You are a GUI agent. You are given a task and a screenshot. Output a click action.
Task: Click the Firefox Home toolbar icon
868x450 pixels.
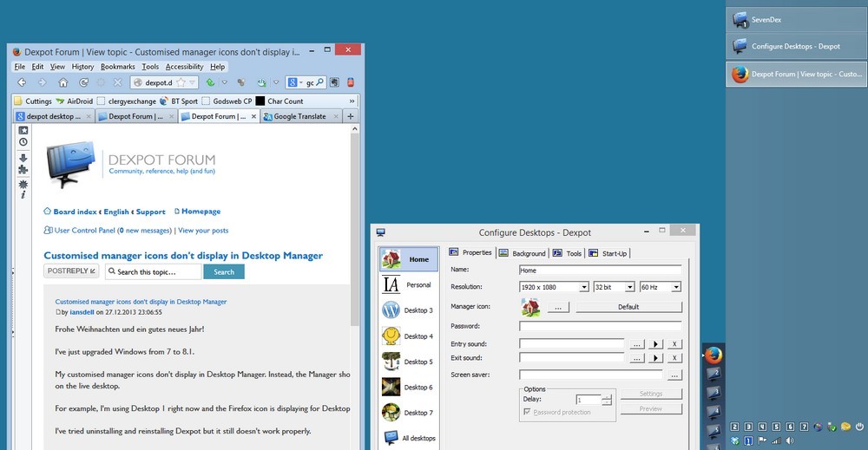[x=62, y=83]
